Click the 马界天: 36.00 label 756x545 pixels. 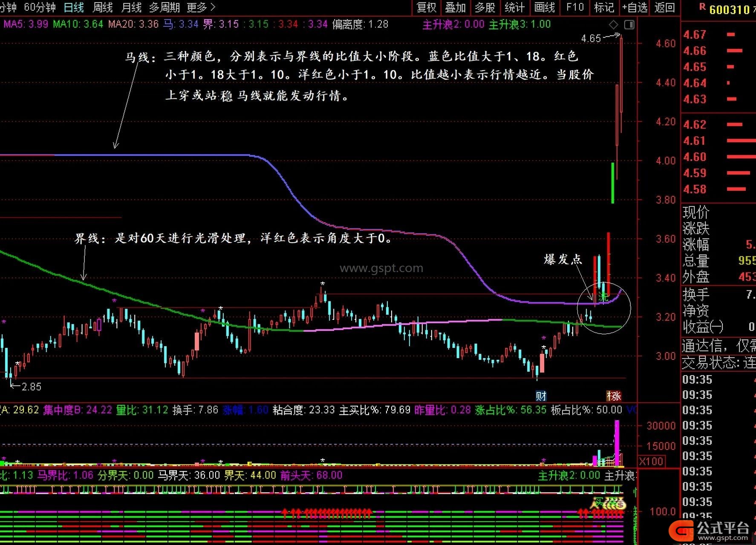[189, 475]
